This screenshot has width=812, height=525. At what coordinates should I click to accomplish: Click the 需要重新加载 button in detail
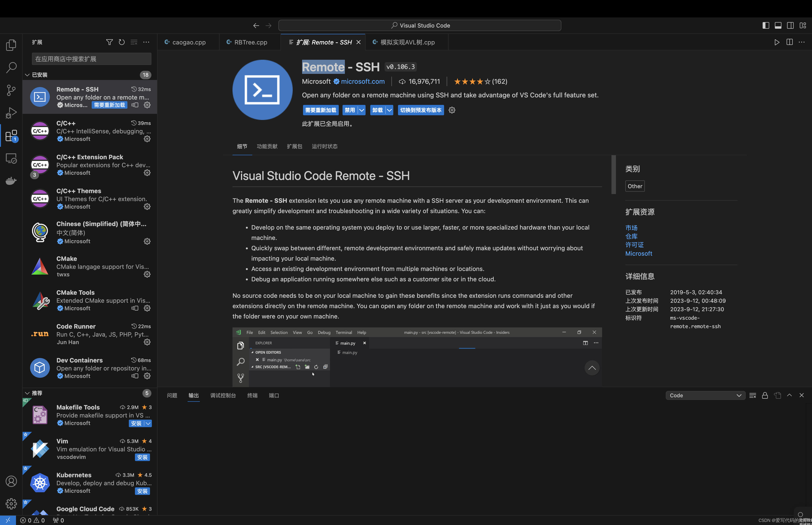321,110
